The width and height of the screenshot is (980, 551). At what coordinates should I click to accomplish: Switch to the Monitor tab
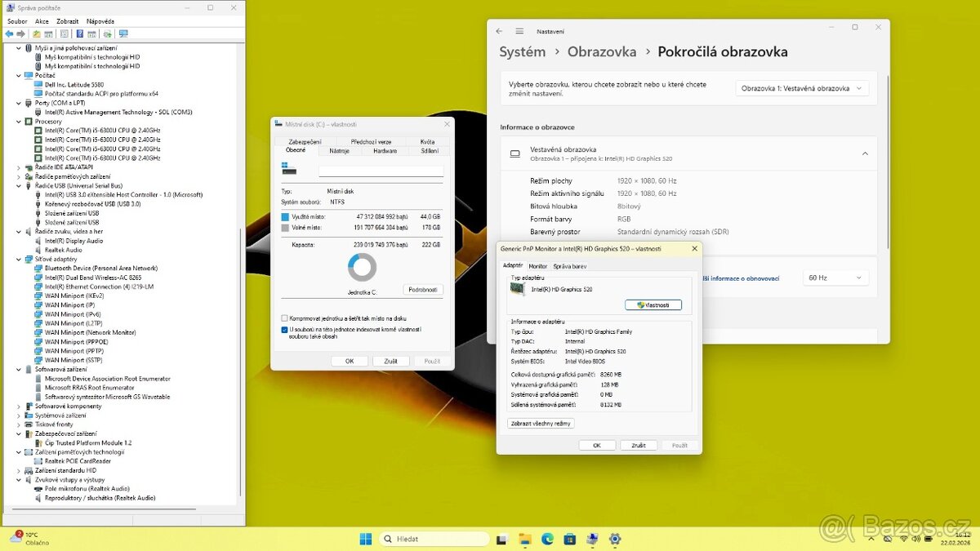[537, 265]
